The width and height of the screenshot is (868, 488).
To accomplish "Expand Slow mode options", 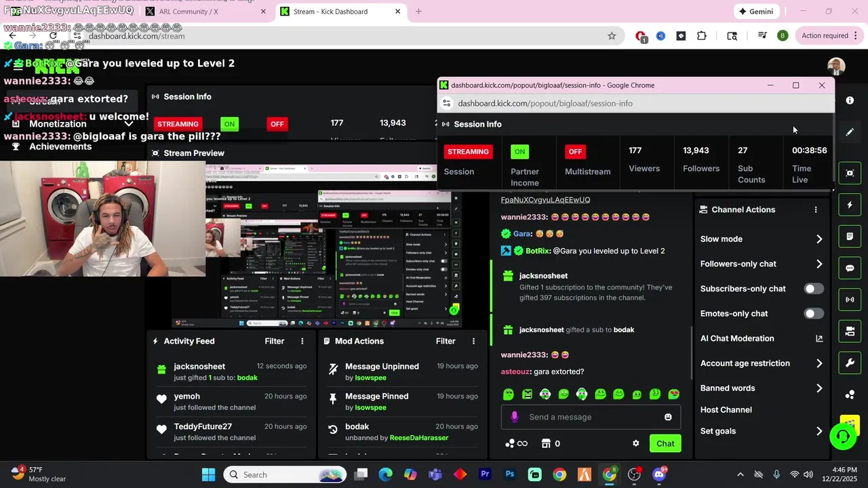I will [x=819, y=239].
